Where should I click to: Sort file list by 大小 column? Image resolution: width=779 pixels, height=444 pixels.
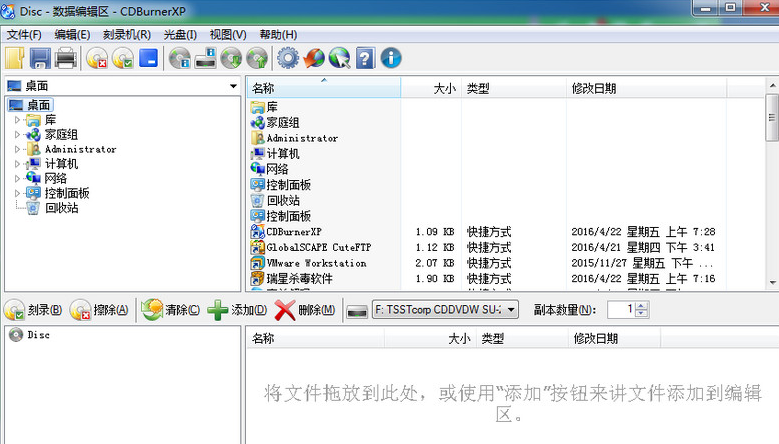tap(431, 88)
